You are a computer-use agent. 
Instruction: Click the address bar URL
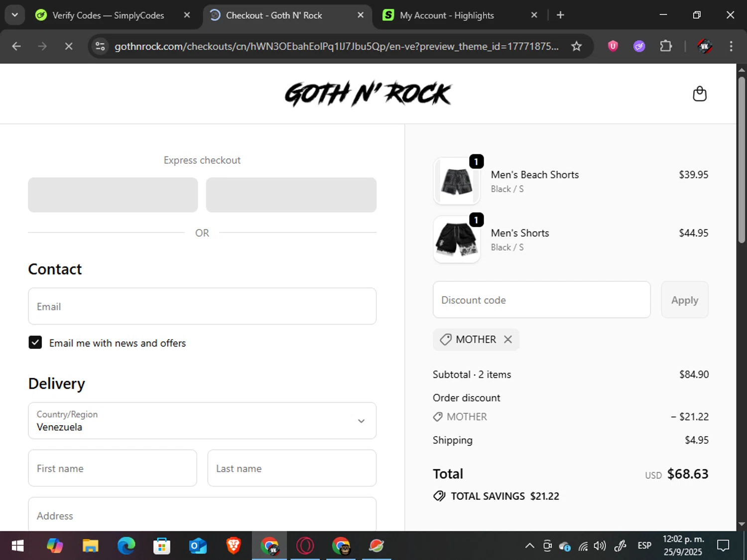(x=337, y=46)
